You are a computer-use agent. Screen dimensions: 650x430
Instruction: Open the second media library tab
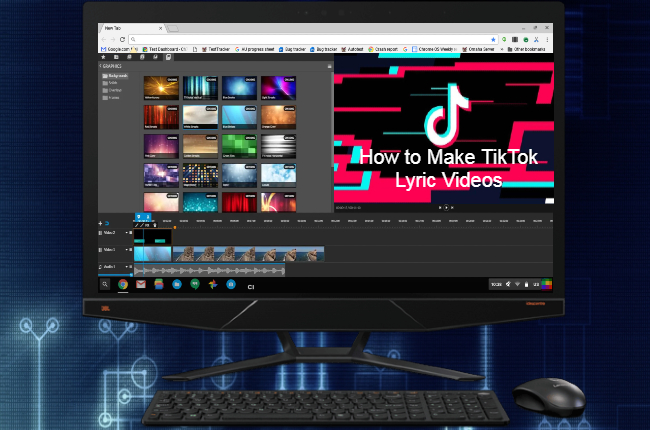[116, 57]
